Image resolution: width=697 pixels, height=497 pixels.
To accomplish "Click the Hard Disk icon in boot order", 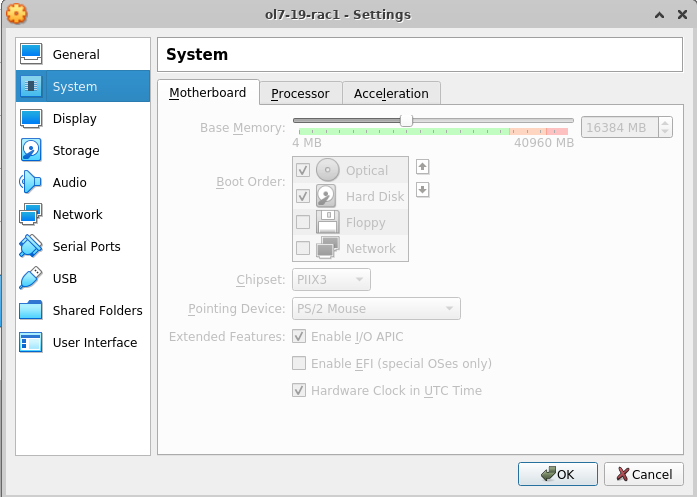I will 328,196.
